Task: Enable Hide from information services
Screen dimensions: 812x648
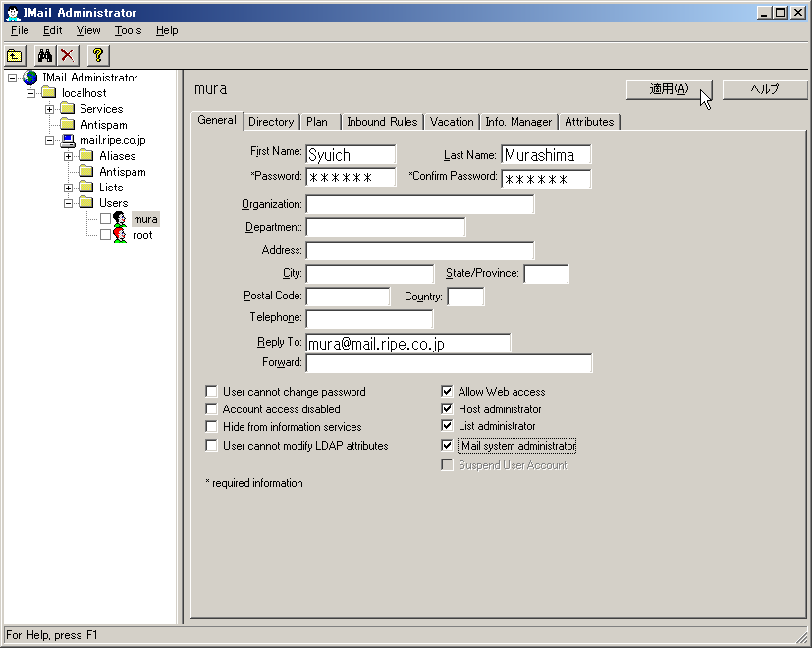Action: 211,426
